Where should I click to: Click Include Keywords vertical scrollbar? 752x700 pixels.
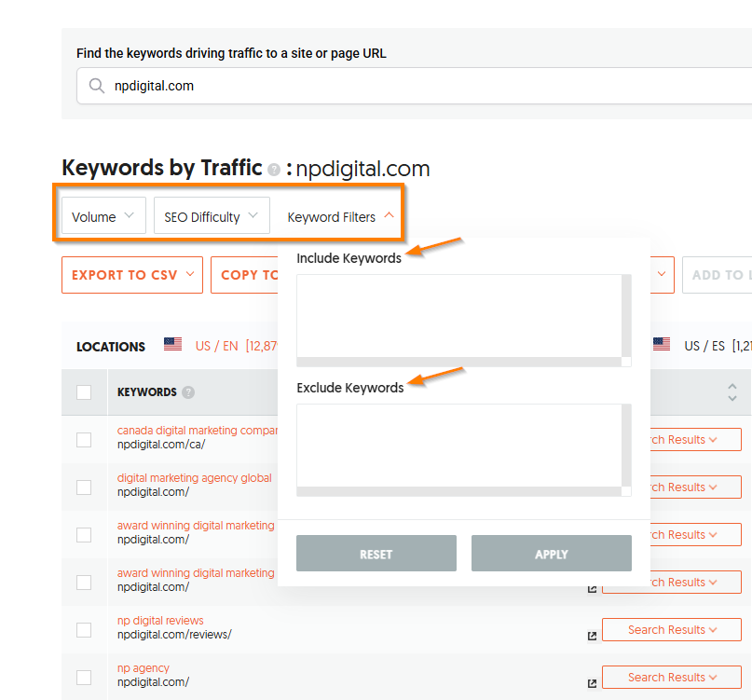[x=626, y=316]
